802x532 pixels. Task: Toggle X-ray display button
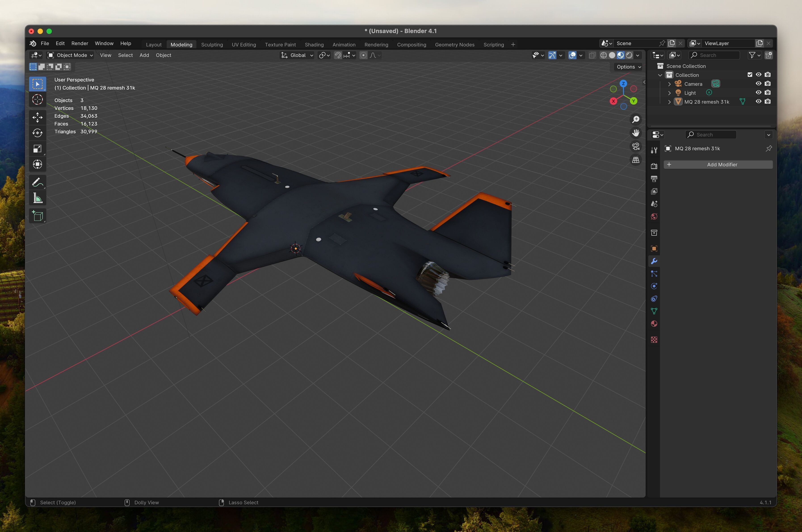[x=592, y=55]
